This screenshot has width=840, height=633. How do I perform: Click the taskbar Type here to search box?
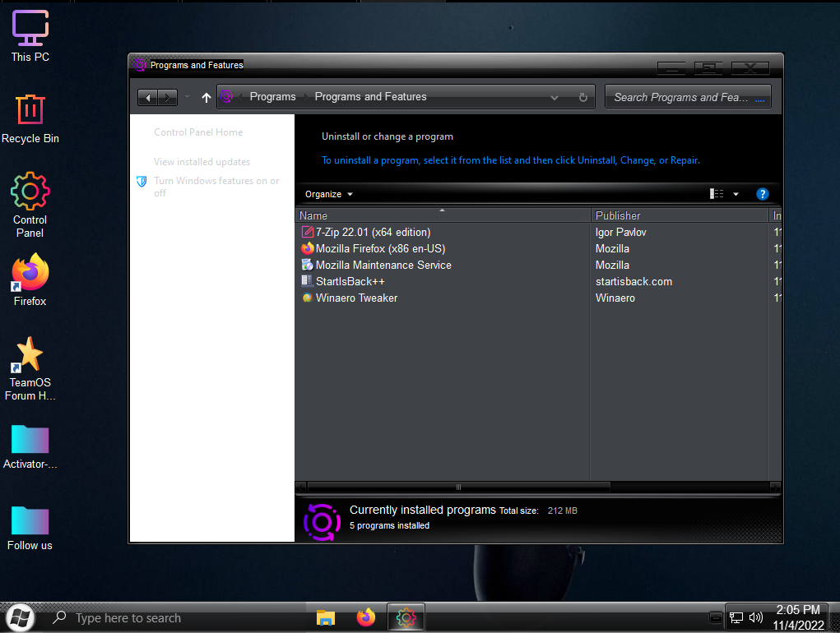(x=177, y=618)
